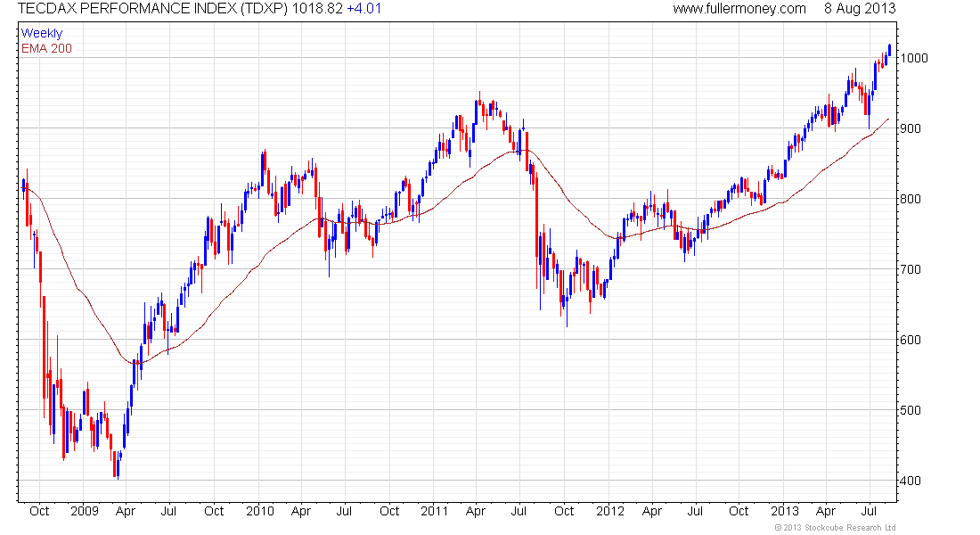Click the 2011 year marker on axis
The width and height of the screenshot is (980, 535).
(435, 511)
